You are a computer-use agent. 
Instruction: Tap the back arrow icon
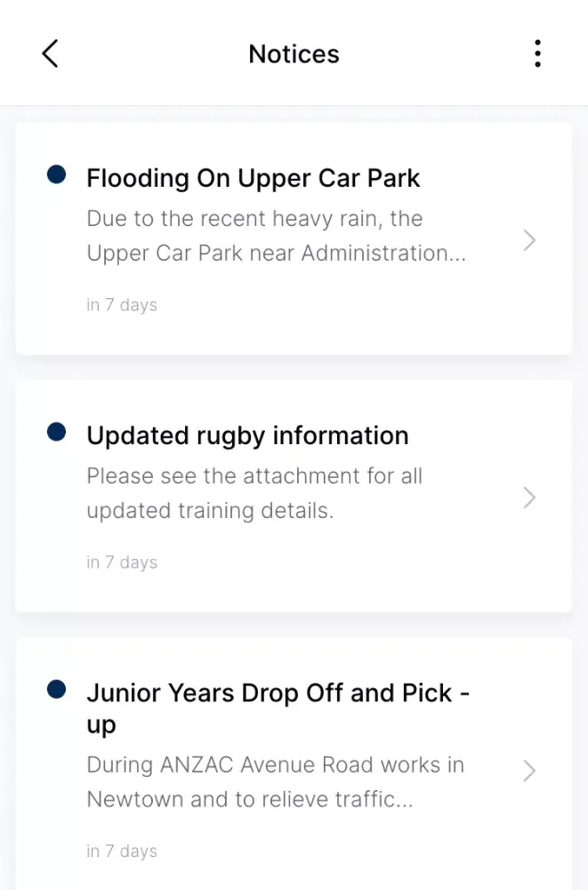point(50,53)
